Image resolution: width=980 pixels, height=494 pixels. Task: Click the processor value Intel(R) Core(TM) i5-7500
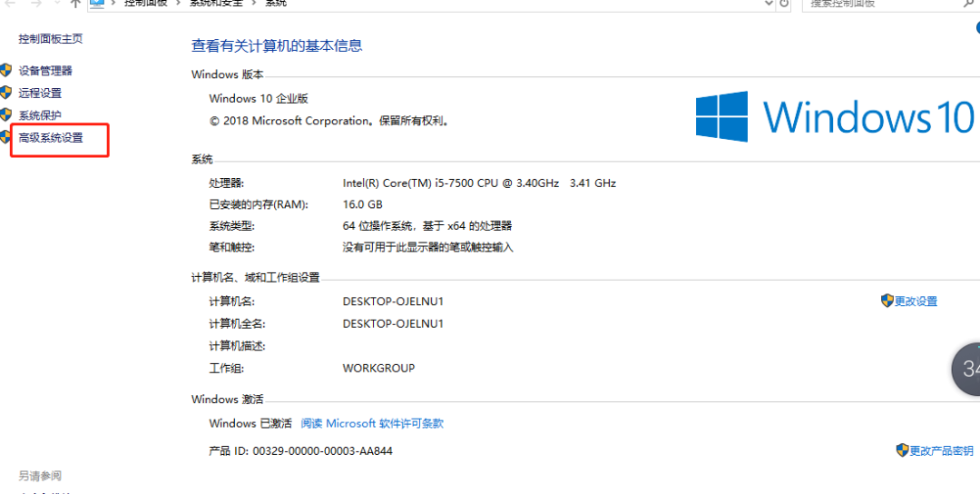[x=479, y=183]
